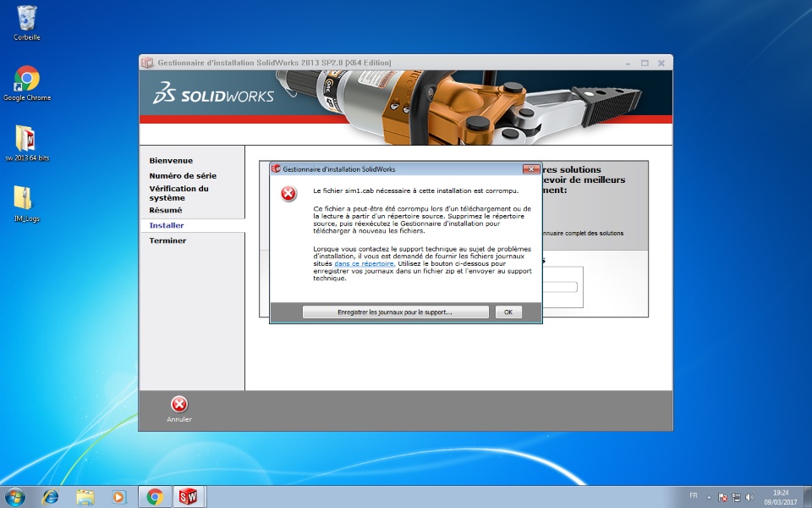Image resolution: width=812 pixels, height=508 pixels.
Task: Click the FR language indicator
Action: coord(694,495)
